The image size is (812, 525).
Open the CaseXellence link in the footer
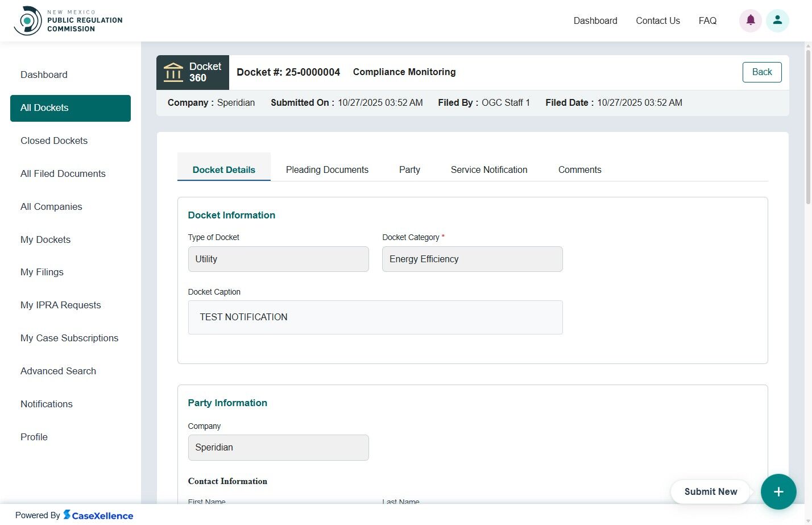tap(98, 515)
